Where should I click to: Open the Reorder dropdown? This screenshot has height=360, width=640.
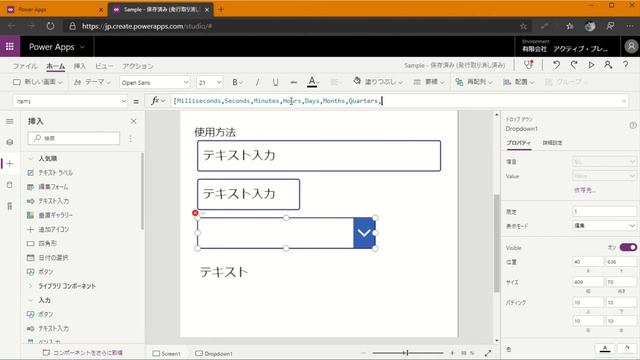pos(474,82)
